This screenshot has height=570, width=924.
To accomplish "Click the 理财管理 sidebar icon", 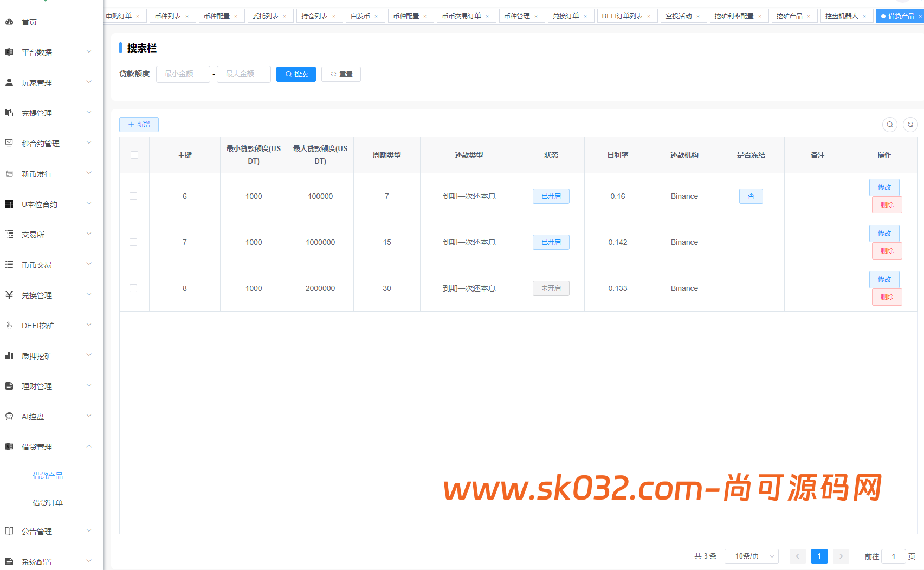I will 9,386.
